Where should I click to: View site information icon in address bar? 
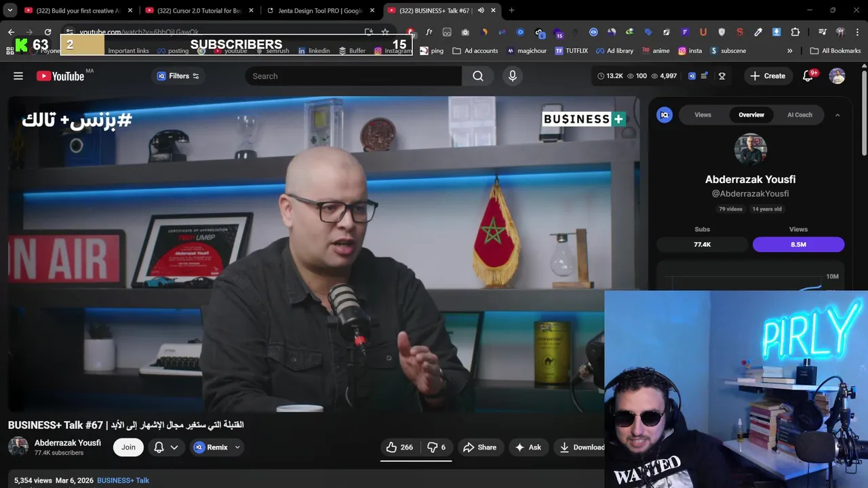[69, 32]
